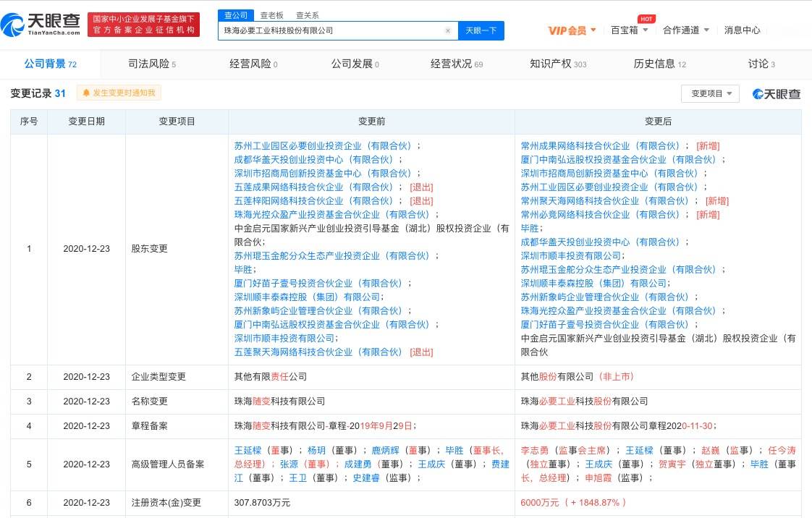This screenshot has width=812, height=518.
Task: Open the 历史信息 tab
Action: pyautogui.click(x=659, y=64)
